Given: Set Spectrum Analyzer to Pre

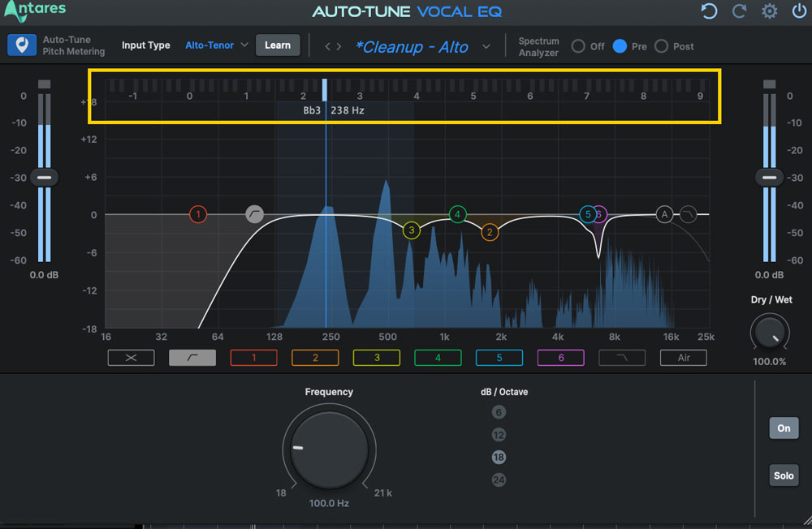Looking at the screenshot, I should [620, 46].
